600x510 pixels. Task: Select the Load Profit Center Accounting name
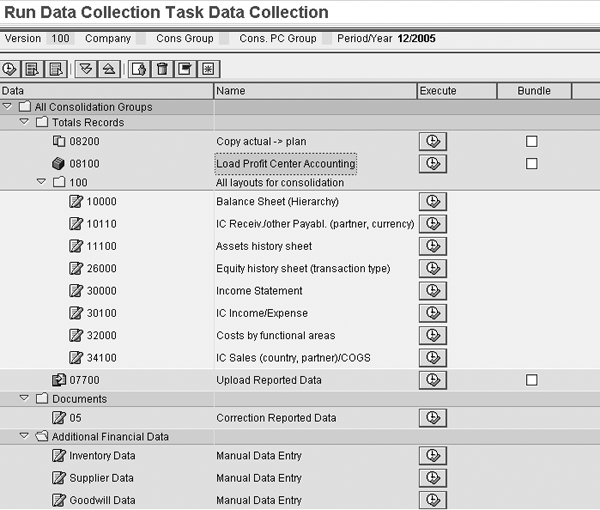click(285, 164)
